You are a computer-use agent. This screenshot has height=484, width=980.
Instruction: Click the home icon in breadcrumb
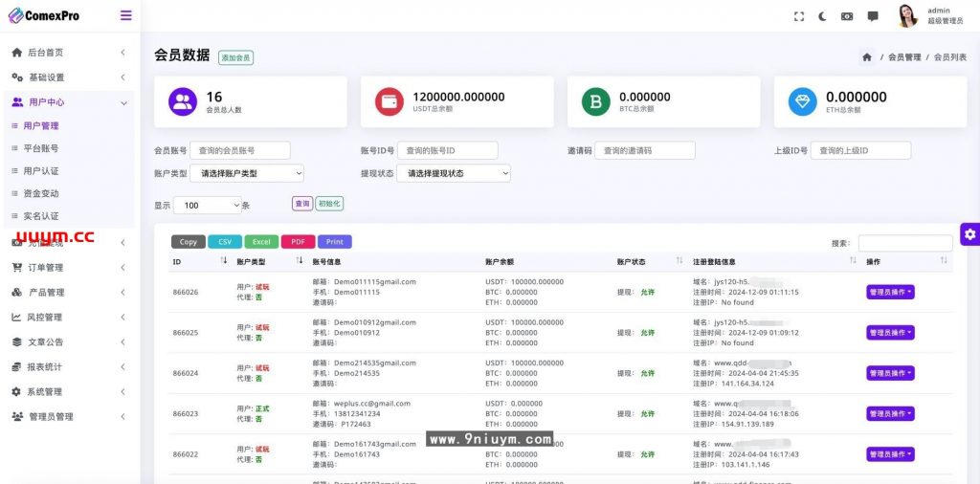click(x=867, y=57)
